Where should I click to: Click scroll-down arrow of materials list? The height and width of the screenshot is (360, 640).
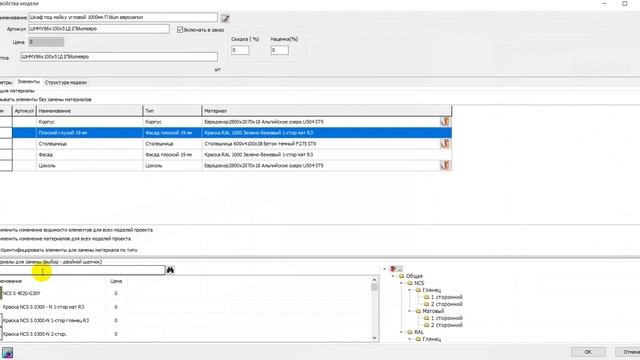point(374,338)
